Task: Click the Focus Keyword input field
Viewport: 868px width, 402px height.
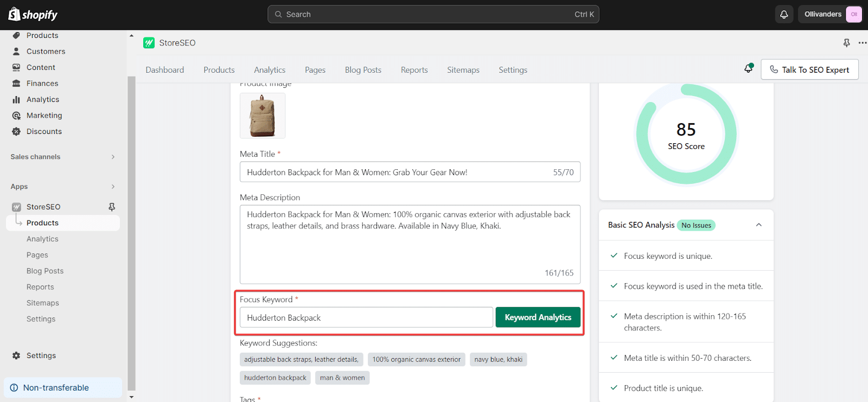Action: [x=366, y=317]
